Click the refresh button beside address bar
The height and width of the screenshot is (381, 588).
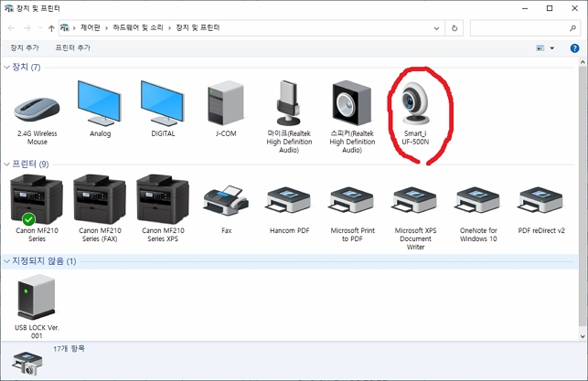[454, 28]
